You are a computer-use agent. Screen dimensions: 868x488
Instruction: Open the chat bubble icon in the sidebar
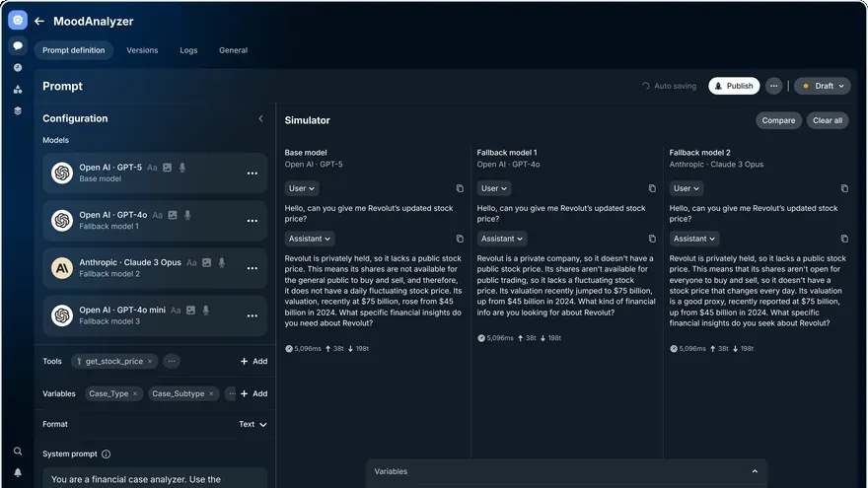[x=18, y=45]
